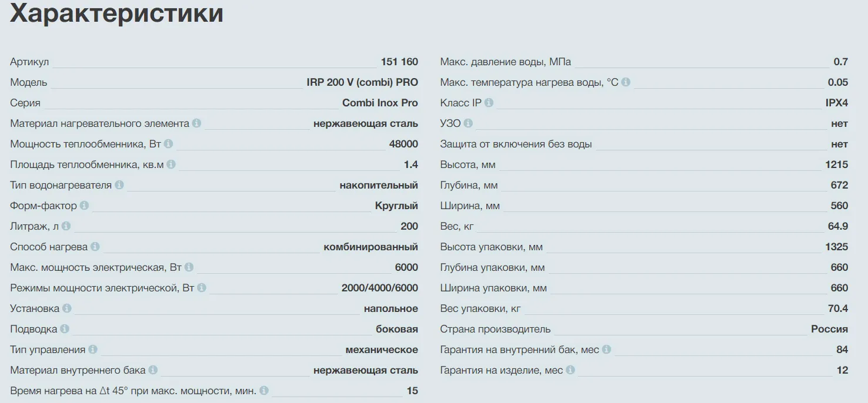Show info for Гарантия на изделие
The width and height of the screenshot is (868, 403).
click(570, 370)
